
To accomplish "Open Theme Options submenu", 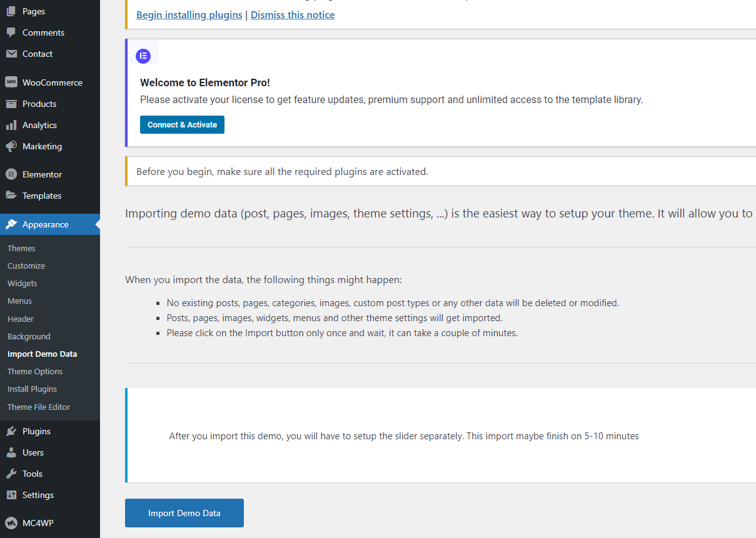I will coord(35,371).
